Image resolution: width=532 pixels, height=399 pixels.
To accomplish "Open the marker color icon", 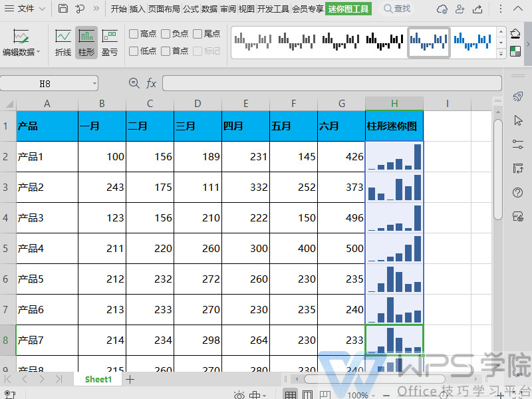I will (515, 52).
